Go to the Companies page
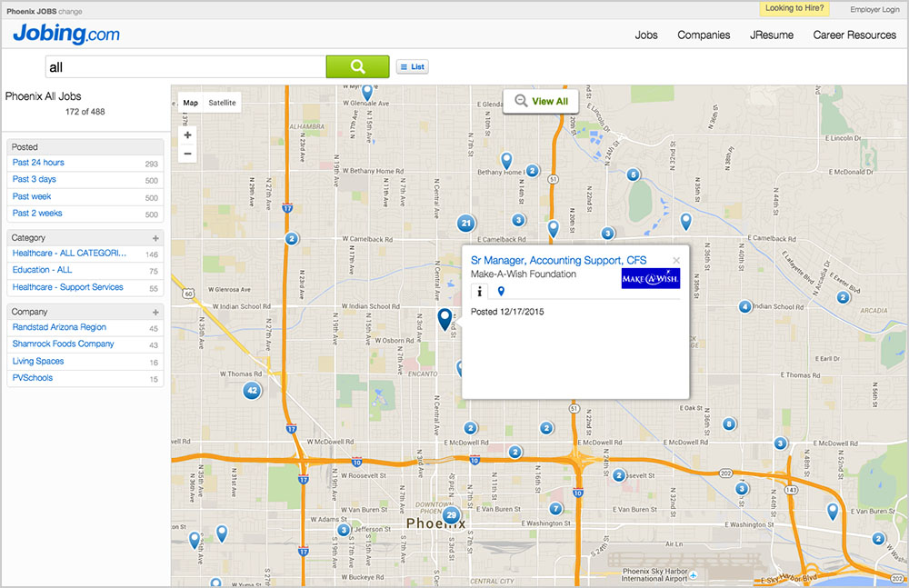The width and height of the screenshot is (909, 588). (704, 35)
